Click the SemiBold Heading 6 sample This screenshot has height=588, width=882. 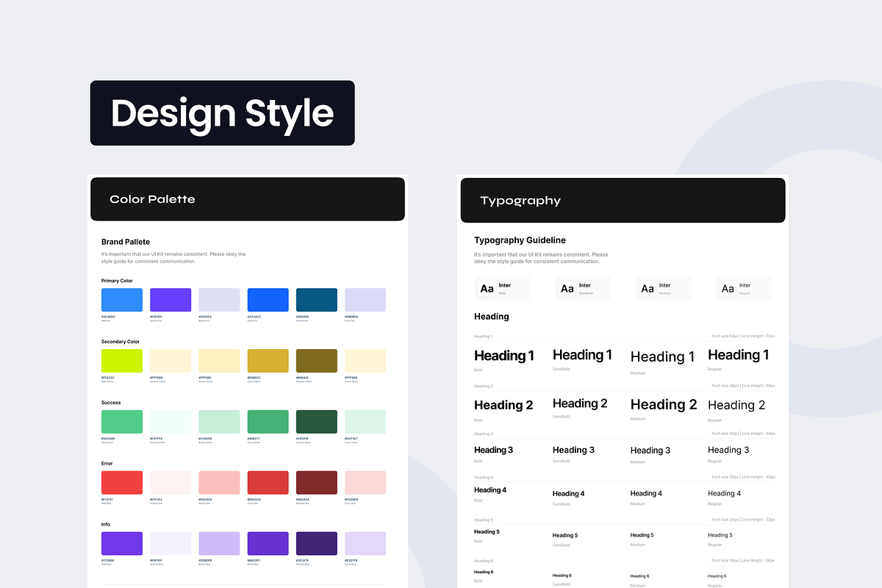point(562,576)
